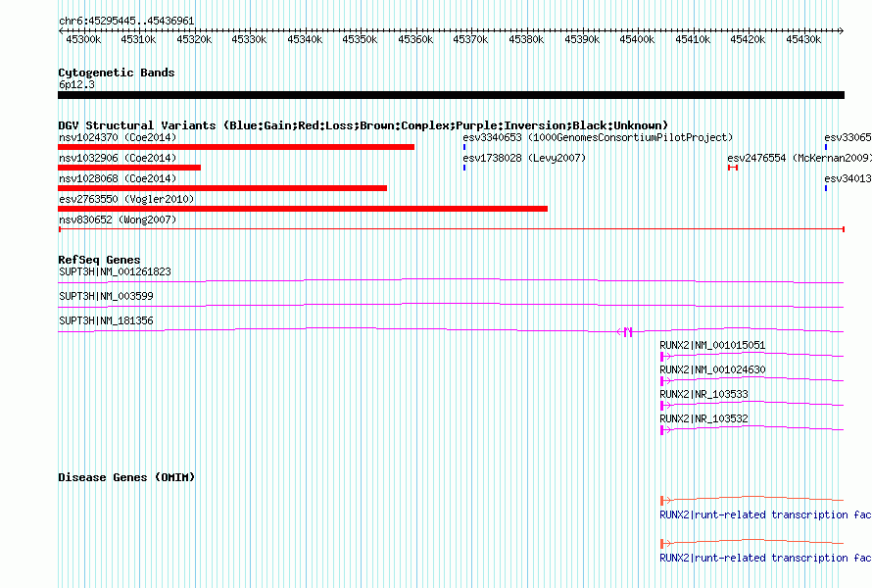Click the 45430k ruler position label
Screen dimensions: 872x588
tap(803, 40)
